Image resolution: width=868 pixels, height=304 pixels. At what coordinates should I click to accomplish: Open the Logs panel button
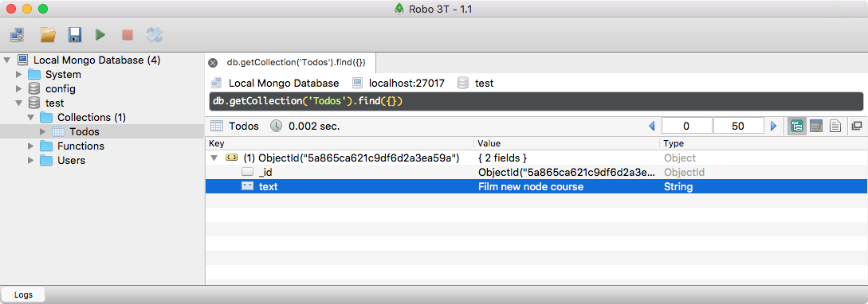23,294
